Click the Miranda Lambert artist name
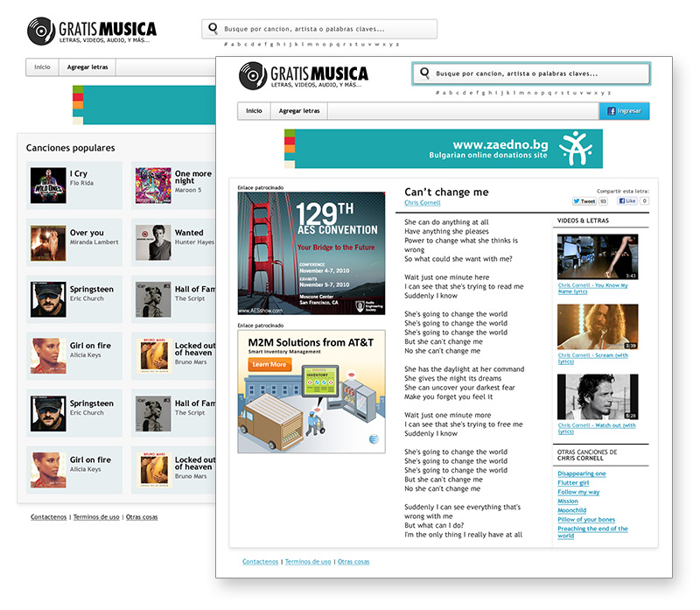This screenshot has width=700, height=610. (x=94, y=242)
